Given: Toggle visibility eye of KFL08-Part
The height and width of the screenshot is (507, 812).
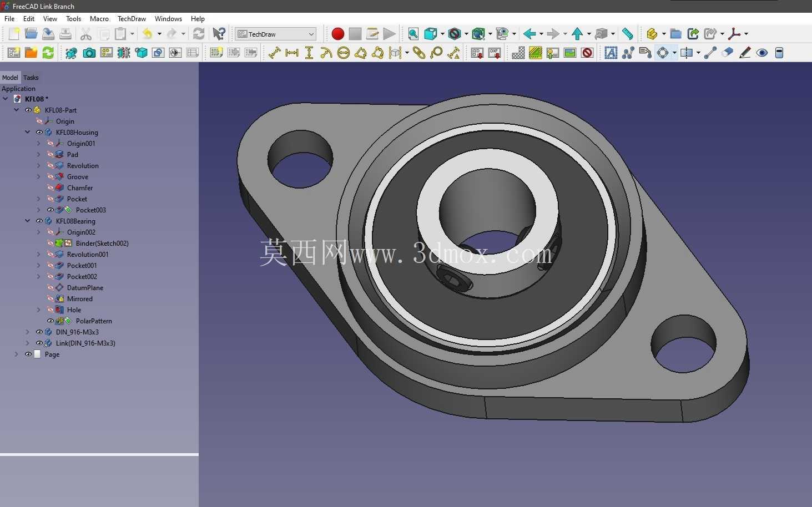Looking at the screenshot, I should tap(28, 110).
